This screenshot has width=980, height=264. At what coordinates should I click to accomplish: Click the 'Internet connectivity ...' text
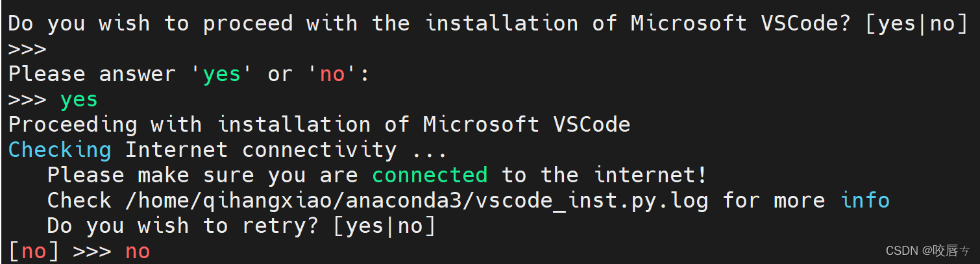pos(286,150)
